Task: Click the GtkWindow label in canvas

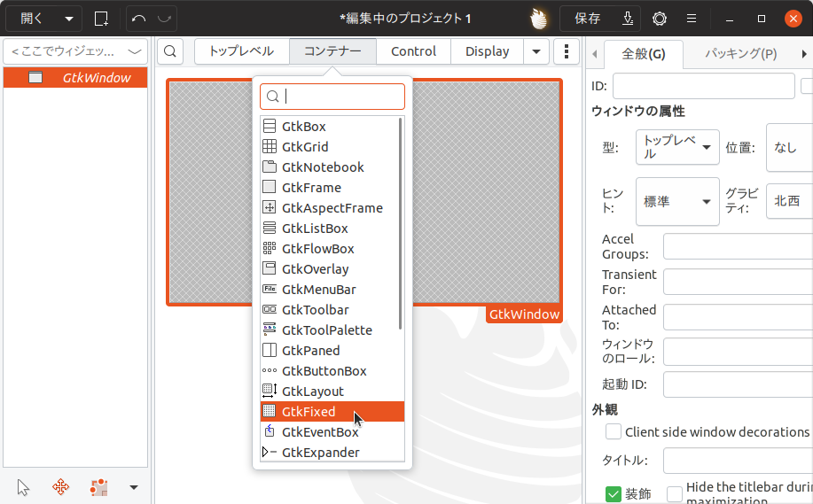Action: (x=524, y=314)
